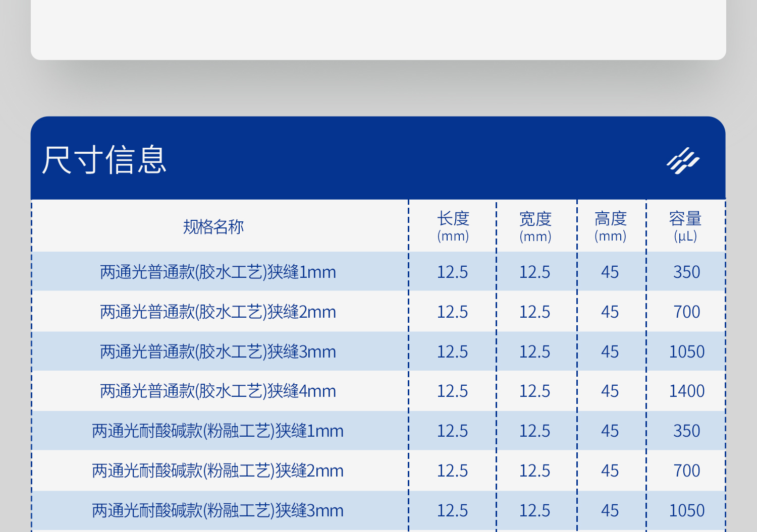Click the 两通光耐酸碱款(粉融工艺)狭缝2mm row name
This screenshot has width=757, height=532.
click(218, 471)
